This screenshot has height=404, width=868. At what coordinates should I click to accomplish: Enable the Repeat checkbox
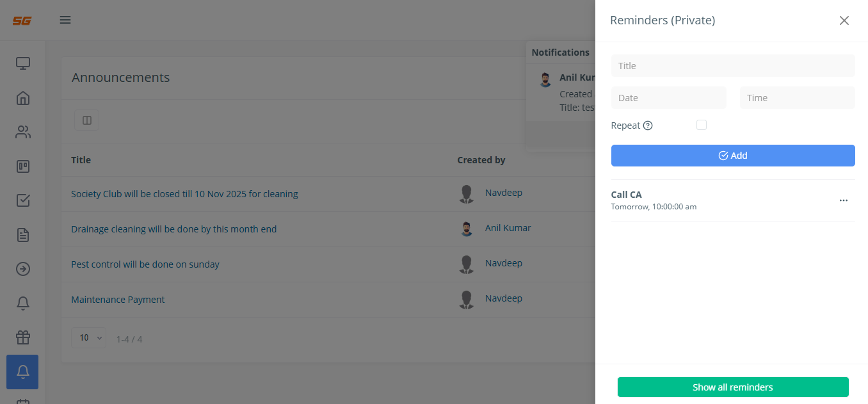click(x=702, y=125)
